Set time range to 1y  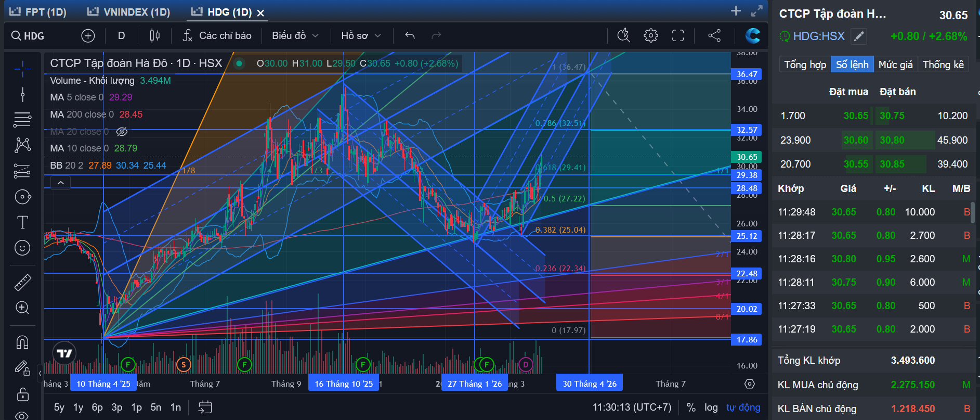(78, 407)
